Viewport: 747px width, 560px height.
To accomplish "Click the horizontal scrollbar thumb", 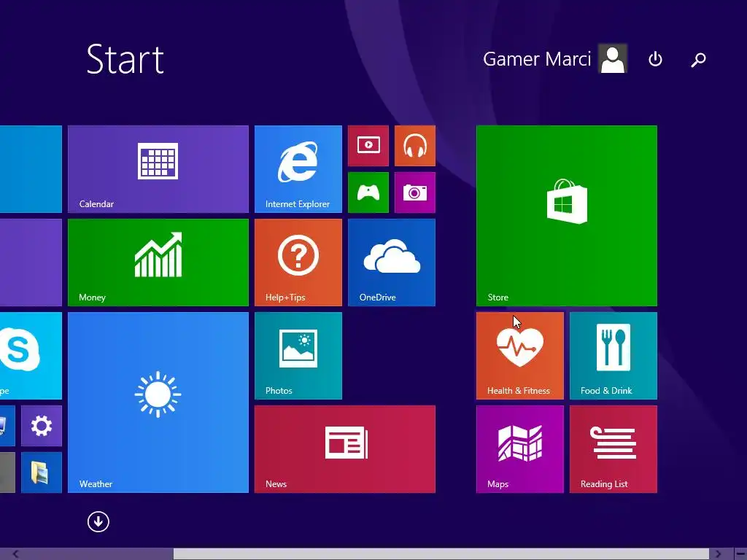I will coord(441,554).
